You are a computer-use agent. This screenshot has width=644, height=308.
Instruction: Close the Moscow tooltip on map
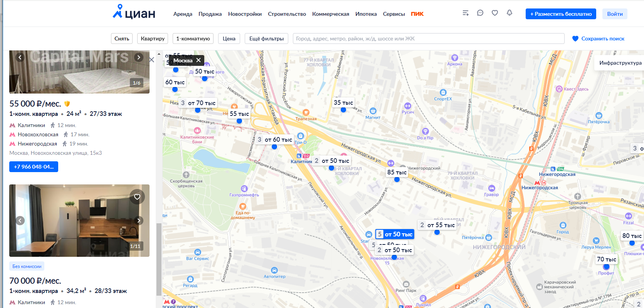198,60
